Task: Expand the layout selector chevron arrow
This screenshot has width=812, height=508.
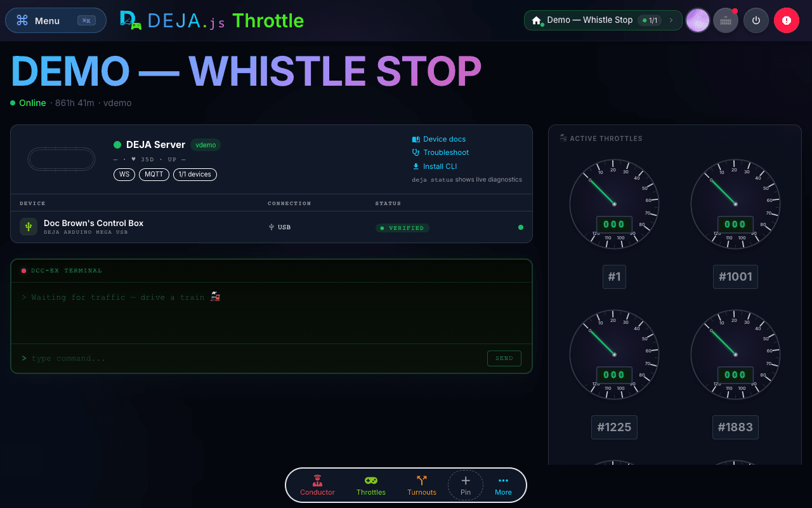Action: (671, 20)
